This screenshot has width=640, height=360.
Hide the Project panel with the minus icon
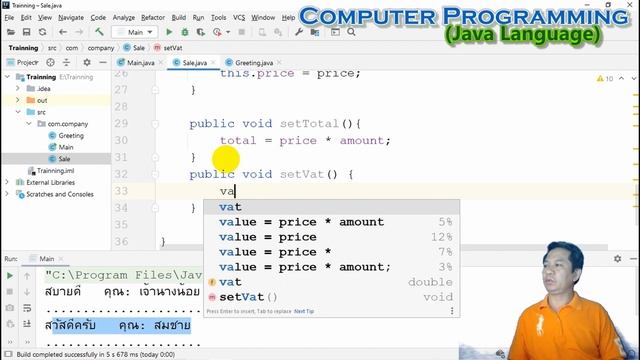(103, 62)
